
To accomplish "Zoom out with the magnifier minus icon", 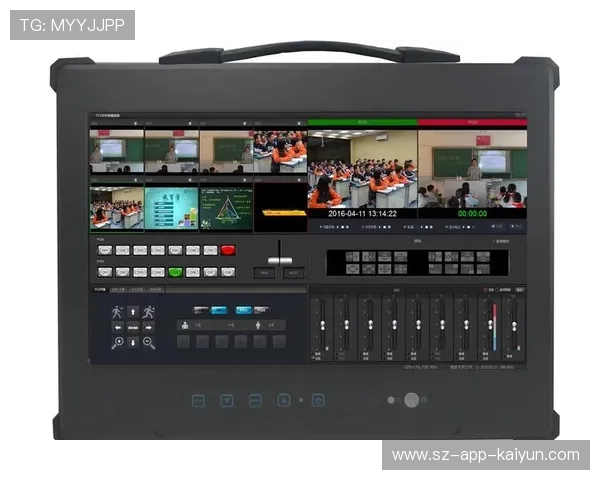I will click(x=148, y=342).
